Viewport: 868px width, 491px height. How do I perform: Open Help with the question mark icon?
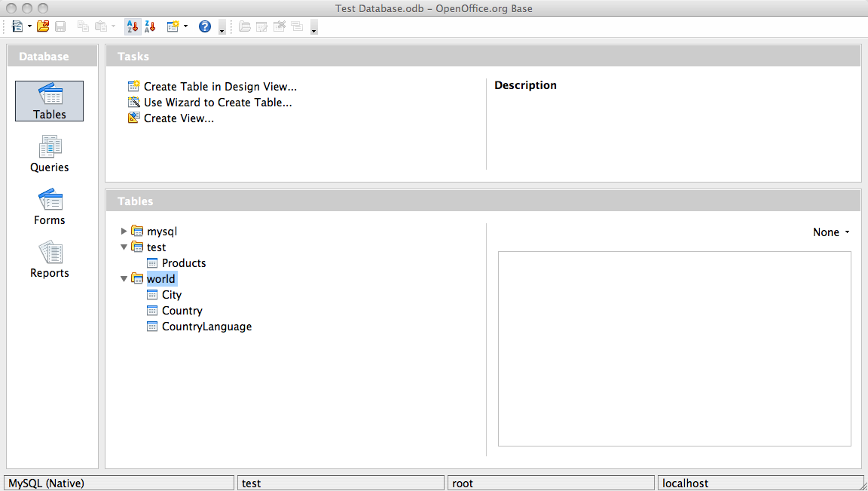[204, 26]
